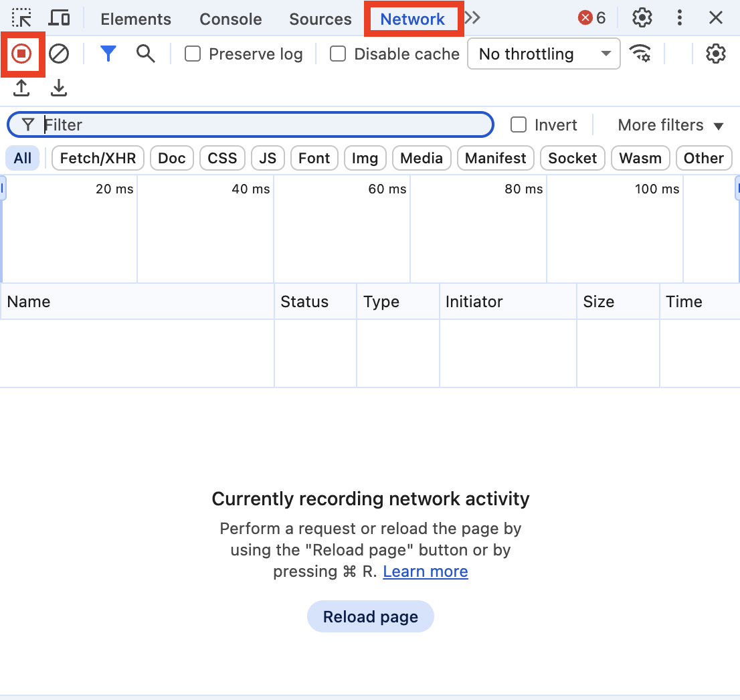The image size is (740, 700).
Task: Filter requests by Fetch/XHR
Action: [98, 158]
